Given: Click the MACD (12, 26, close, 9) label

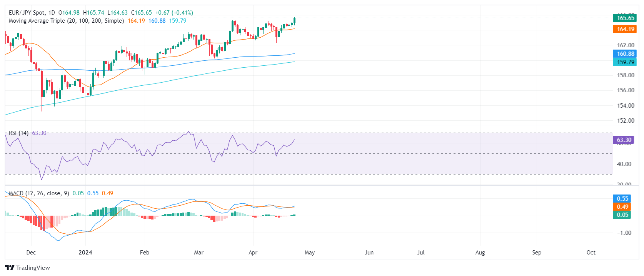Looking at the screenshot, I should [39, 193].
